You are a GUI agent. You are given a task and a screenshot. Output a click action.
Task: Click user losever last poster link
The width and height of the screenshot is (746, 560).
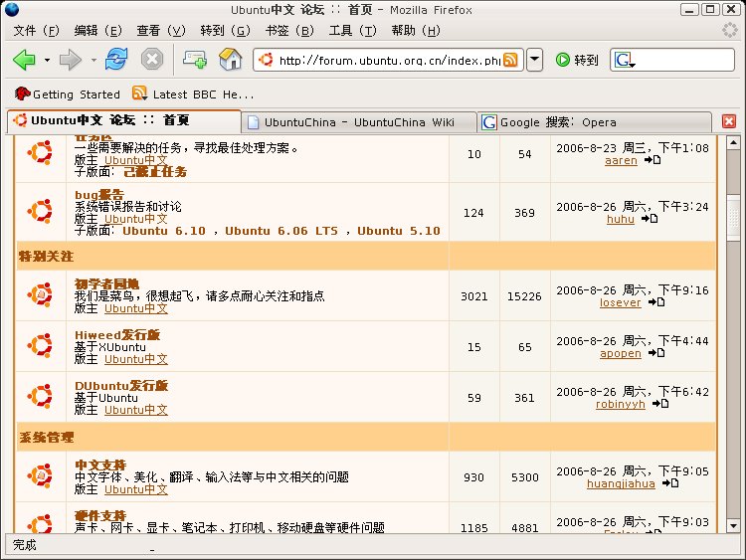(620, 302)
